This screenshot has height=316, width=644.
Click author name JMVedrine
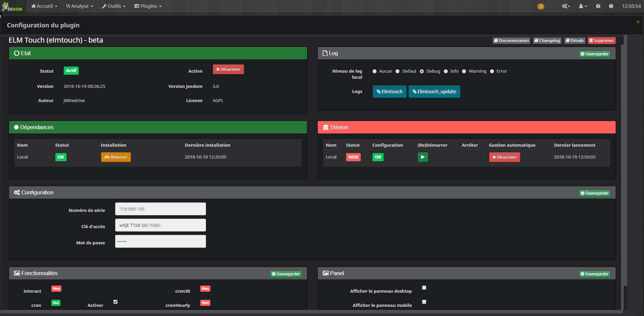pyautogui.click(x=74, y=101)
